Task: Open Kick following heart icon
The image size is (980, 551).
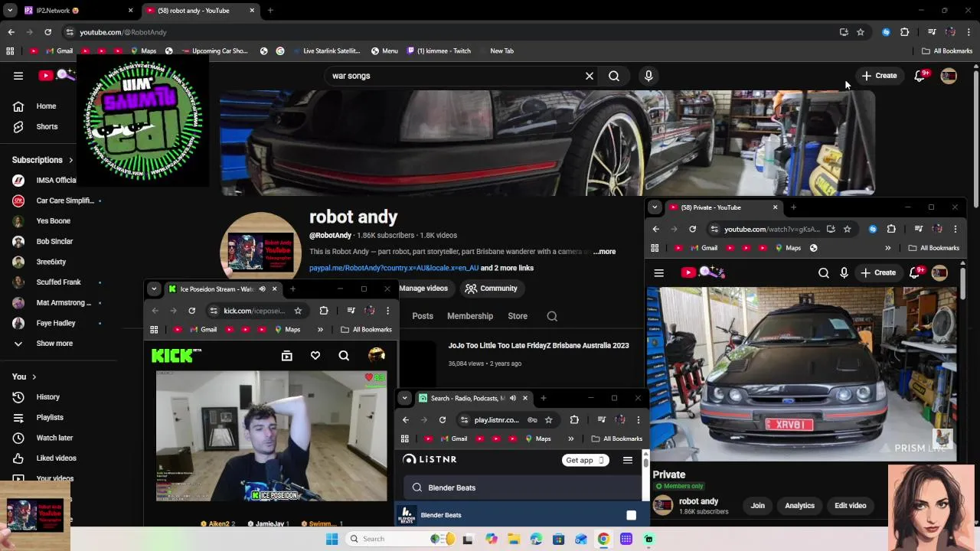Action: 315,356
